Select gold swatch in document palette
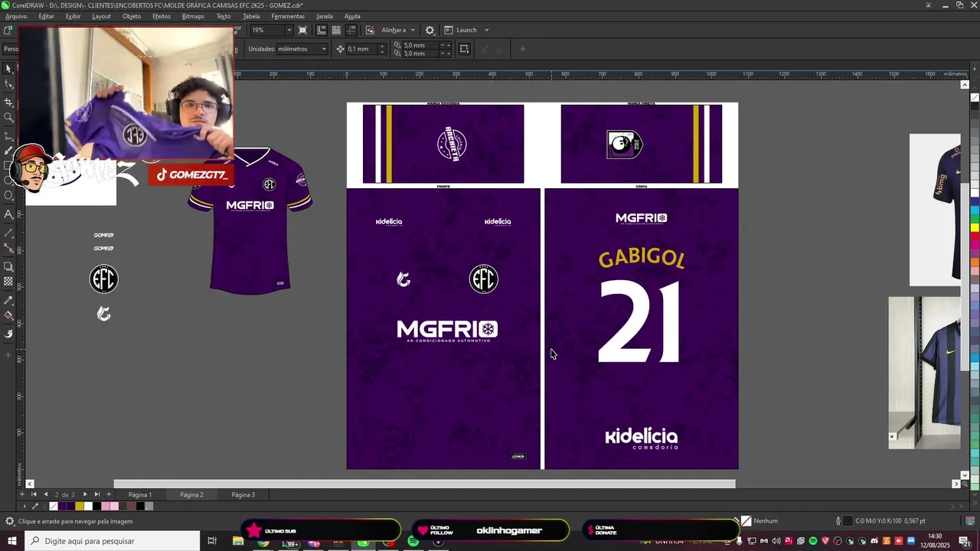The image size is (980, 551). [80, 506]
